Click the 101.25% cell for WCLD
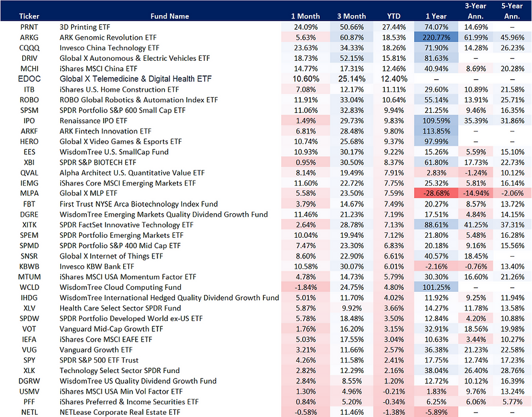Screen dimensions: 532x417 tap(436, 287)
